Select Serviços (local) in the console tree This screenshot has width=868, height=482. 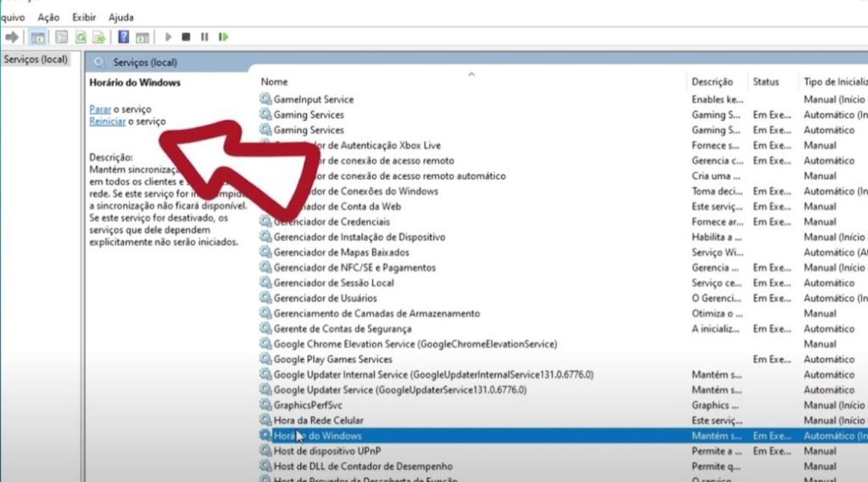tap(36, 59)
